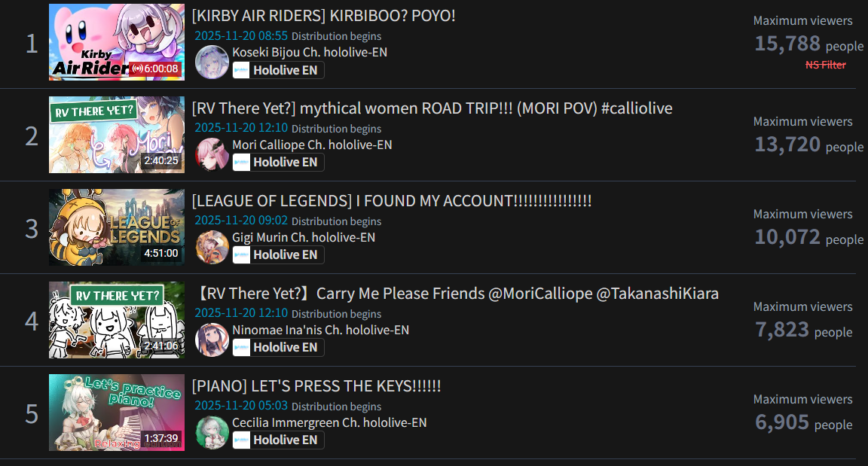This screenshot has height=466, width=868.
Task: Click Gigi Murin channel avatar icon
Action: pos(212,247)
